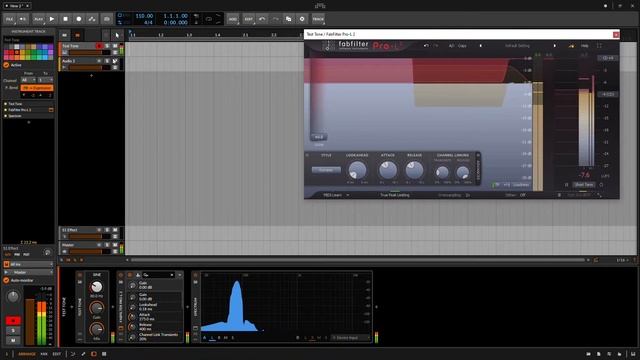The height and width of the screenshot is (360, 640).
Task: Click the red record arm button in channel strip
Action: pyautogui.click(x=13, y=320)
